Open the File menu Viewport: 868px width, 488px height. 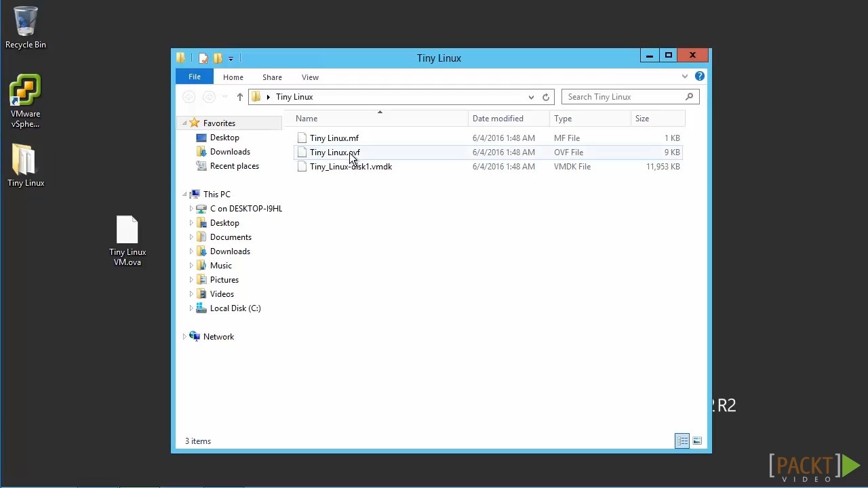[x=195, y=77]
